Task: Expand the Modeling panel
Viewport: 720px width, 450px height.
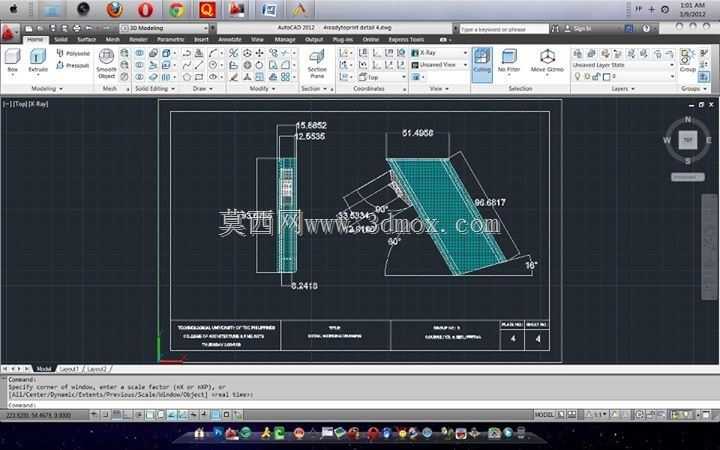Action: tap(47, 88)
